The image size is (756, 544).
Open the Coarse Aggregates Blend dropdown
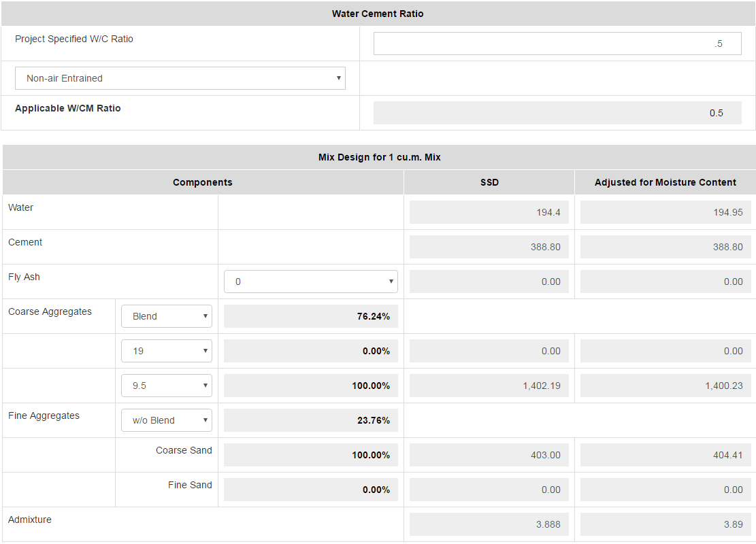[167, 316]
